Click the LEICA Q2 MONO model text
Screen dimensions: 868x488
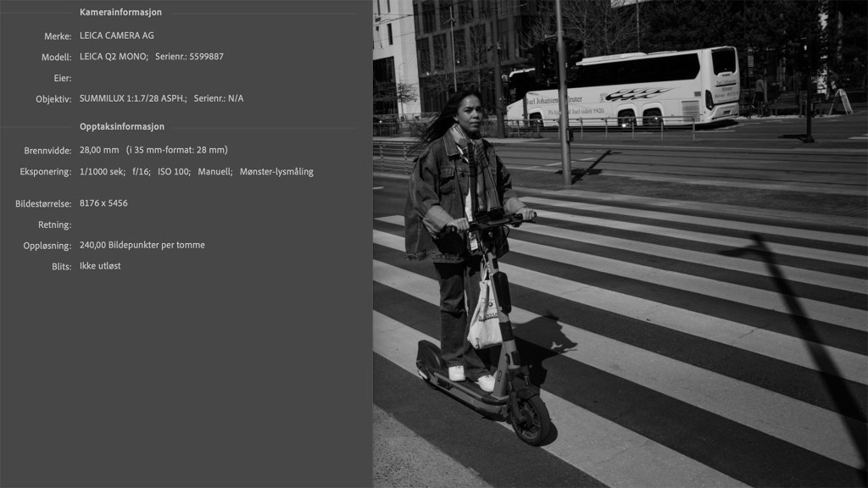coord(113,57)
